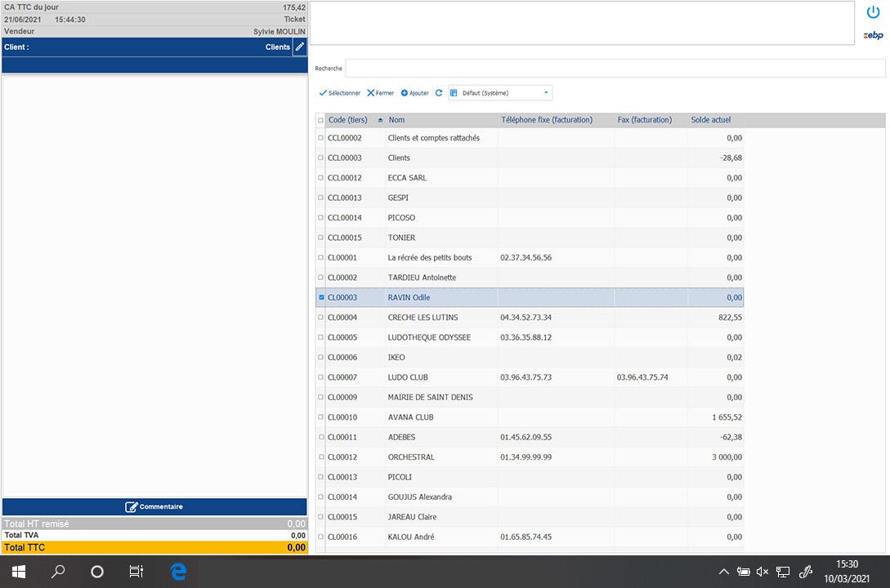Click the X Fermer icon
The height and width of the screenshot is (588, 890).
pyautogui.click(x=369, y=92)
